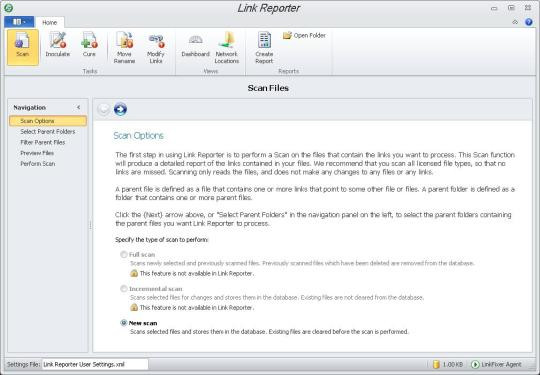540x375 pixels.
Task: Open Help via blue question icon
Action: pos(529,22)
